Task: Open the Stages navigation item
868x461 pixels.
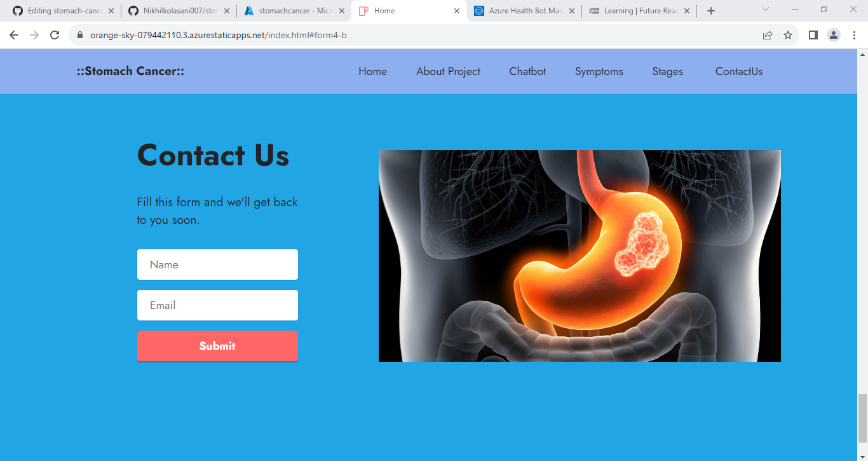Action: (x=667, y=71)
